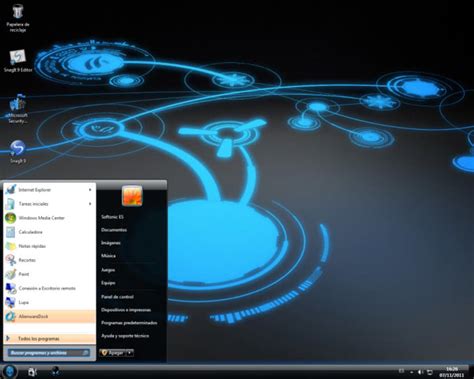This screenshot has width=474, height=379.
Task: Click the Buscar programas y archivos field
Action: click(49, 353)
